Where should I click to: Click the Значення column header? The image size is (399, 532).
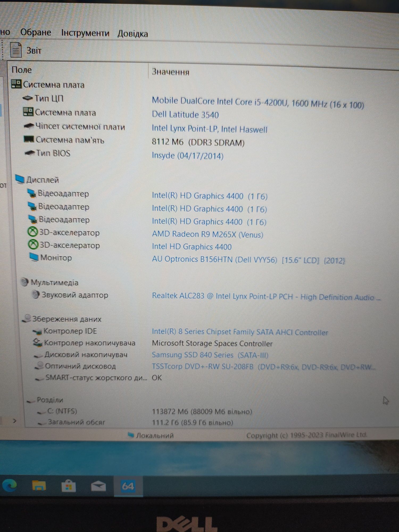170,72
